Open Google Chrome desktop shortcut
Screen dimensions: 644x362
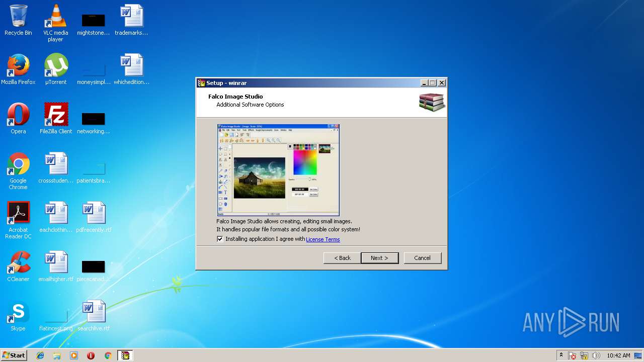[18, 171]
